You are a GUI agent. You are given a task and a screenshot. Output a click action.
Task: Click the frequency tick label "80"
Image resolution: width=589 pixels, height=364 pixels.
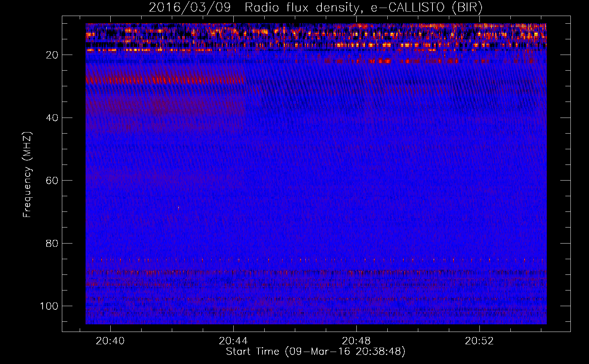point(52,243)
